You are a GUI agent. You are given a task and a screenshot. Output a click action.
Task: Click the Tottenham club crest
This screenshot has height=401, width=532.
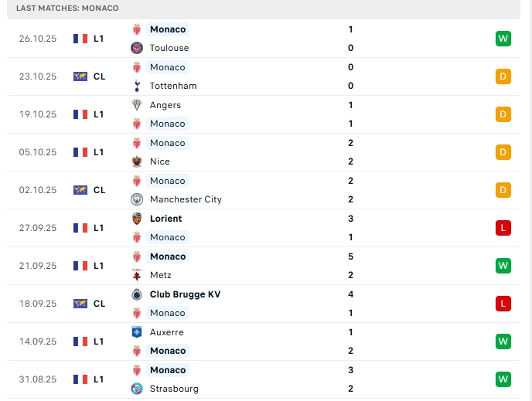click(x=137, y=86)
